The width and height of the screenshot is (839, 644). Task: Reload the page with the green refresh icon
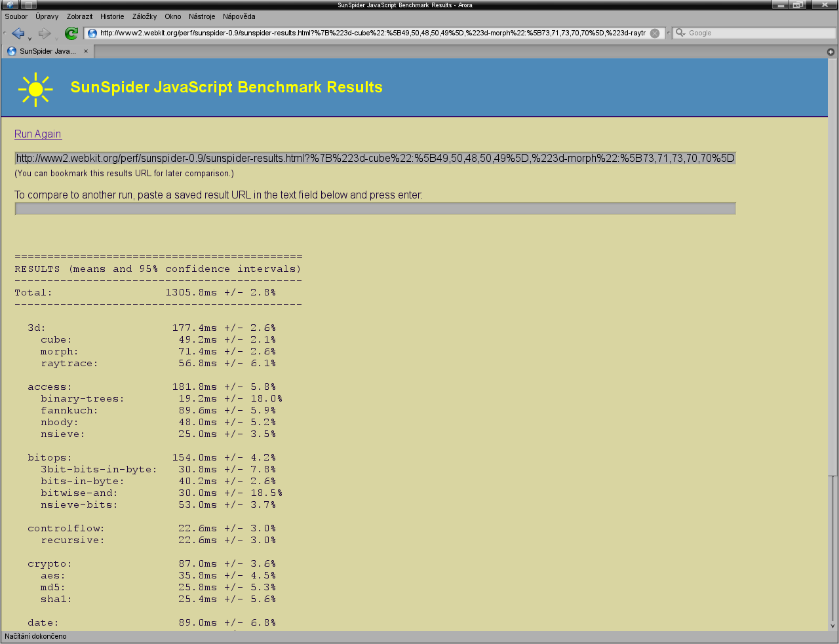pyautogui.click(x=71, y=33)
